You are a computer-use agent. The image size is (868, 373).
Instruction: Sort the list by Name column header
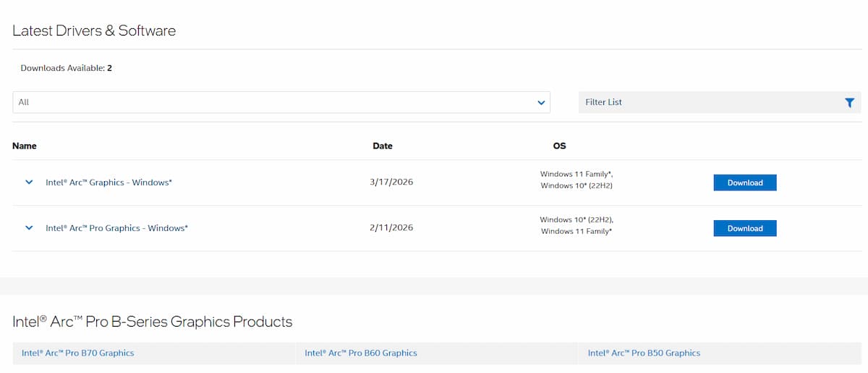pos(25,146)
